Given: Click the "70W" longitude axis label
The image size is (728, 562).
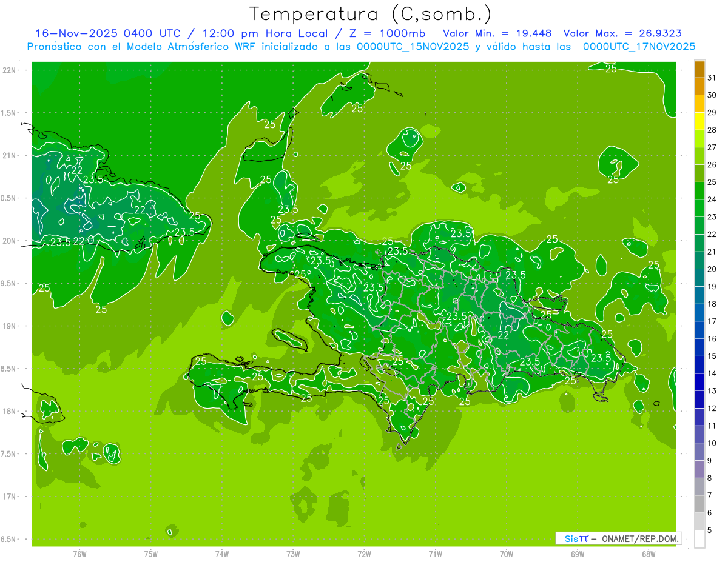Looking at the screenshot, I should click(507, 554).
